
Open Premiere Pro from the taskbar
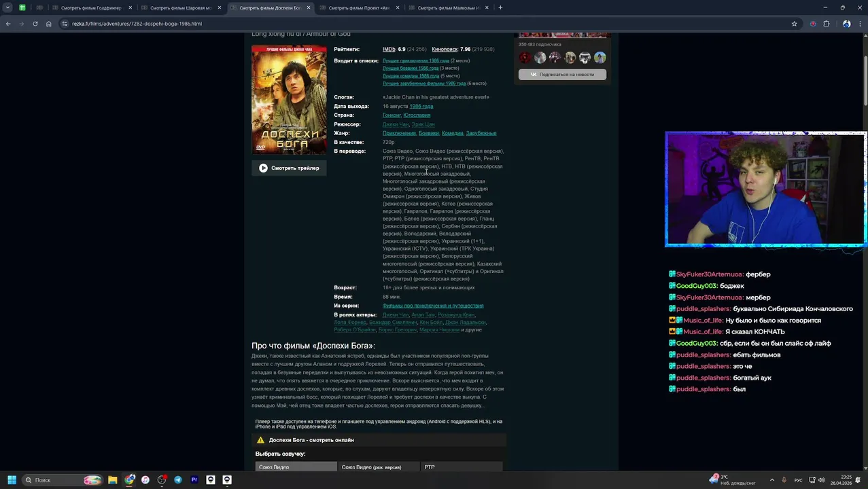point(194,480)
